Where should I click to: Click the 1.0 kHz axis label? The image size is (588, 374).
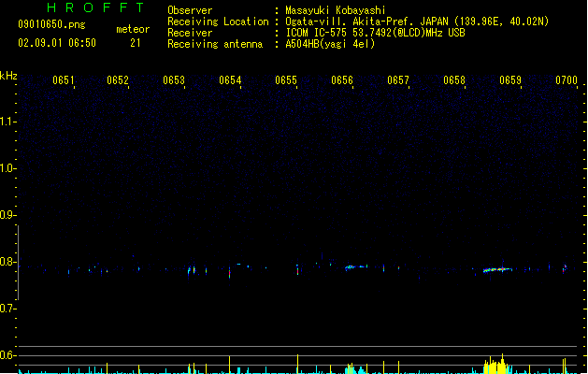pyautogui.click(x=7, y=168)
